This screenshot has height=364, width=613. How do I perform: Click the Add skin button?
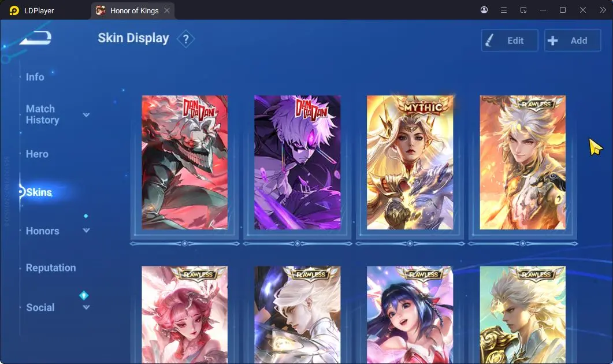(x=573, y=40)
